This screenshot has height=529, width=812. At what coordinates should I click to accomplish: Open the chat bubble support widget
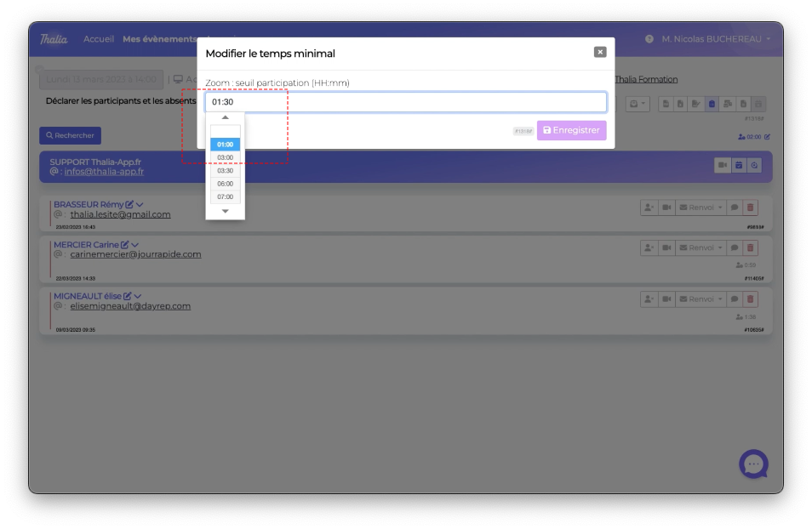(753, 464)
